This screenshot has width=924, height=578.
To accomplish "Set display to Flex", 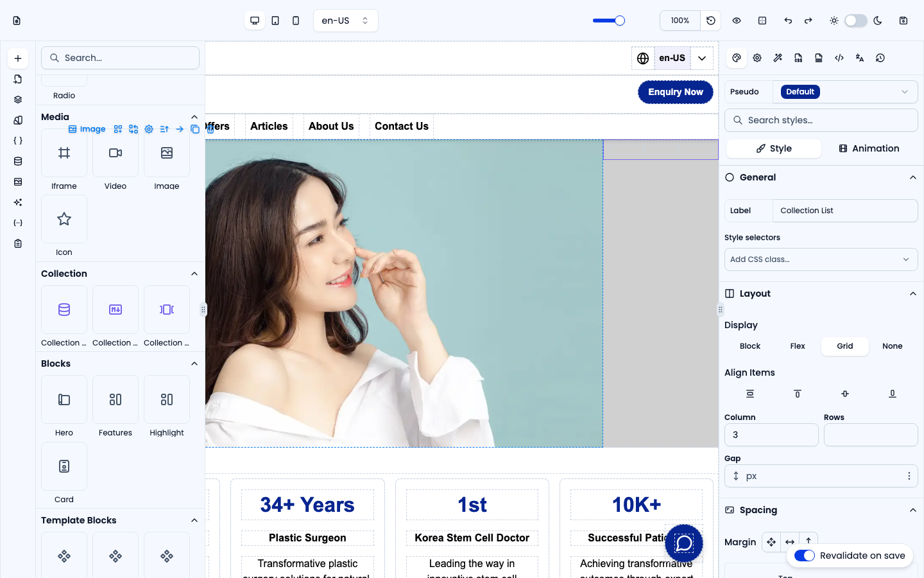I will click(798, 346).
